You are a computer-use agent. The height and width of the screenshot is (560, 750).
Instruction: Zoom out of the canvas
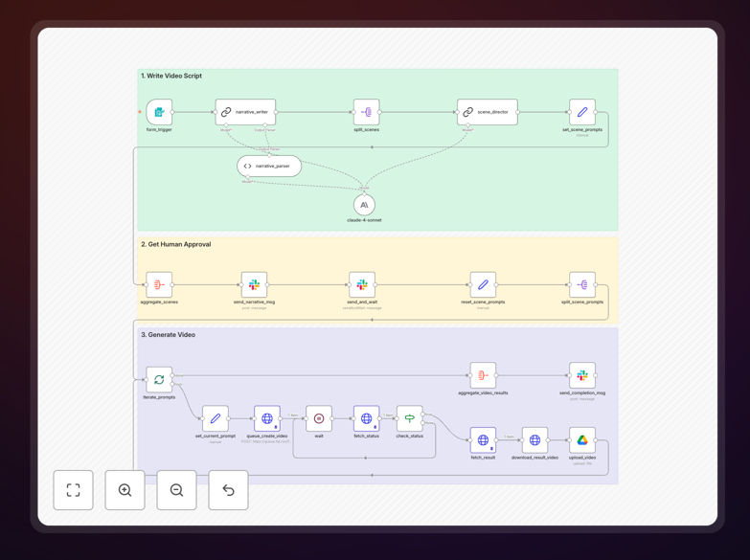176,490
